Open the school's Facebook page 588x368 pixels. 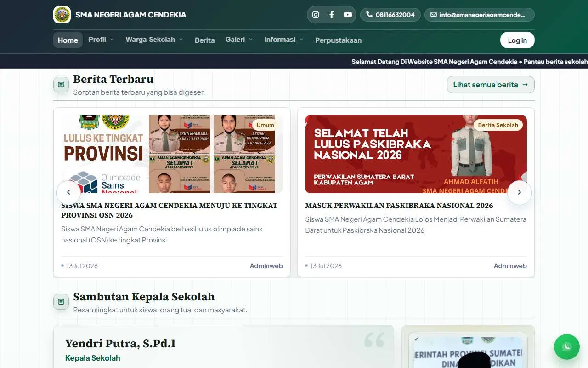[x=332, y=15]
